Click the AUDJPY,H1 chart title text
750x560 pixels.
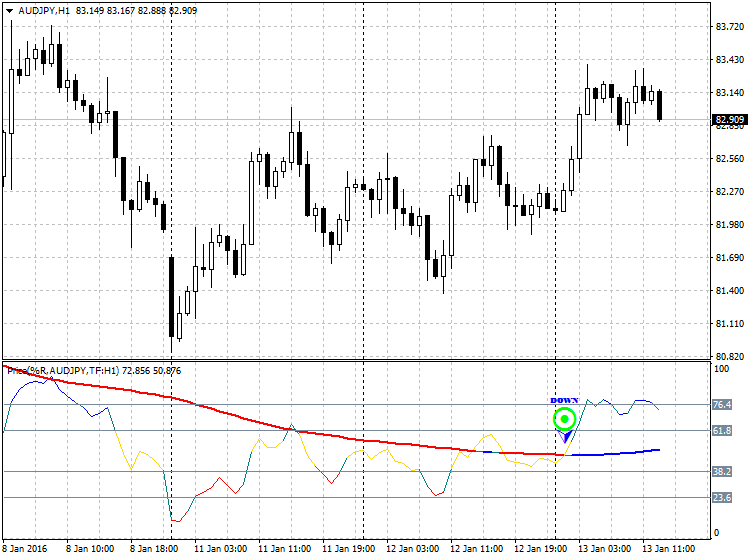tap(43, 10)
